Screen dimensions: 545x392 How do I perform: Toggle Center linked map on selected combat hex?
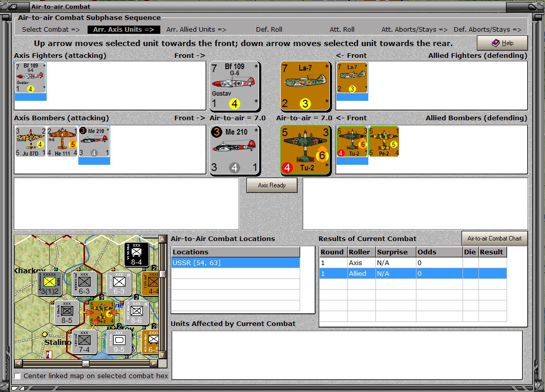(x=17, y=376)
